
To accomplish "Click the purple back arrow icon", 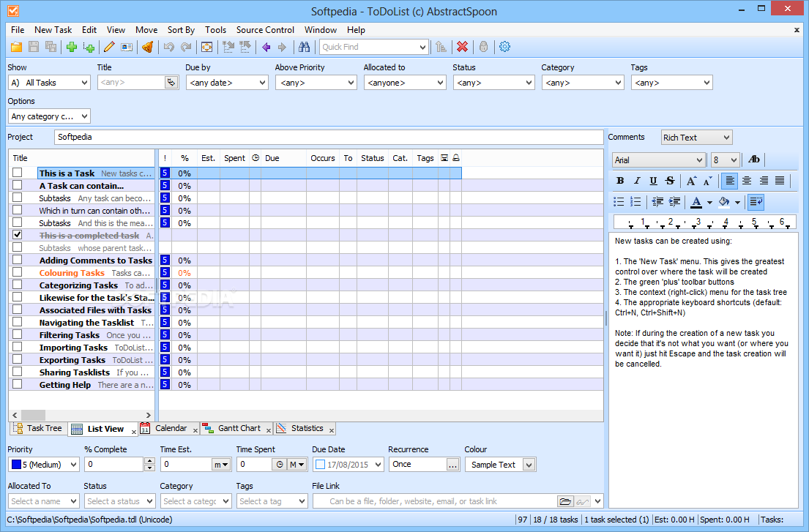I will pyautogui.click(x=266, y=47).
